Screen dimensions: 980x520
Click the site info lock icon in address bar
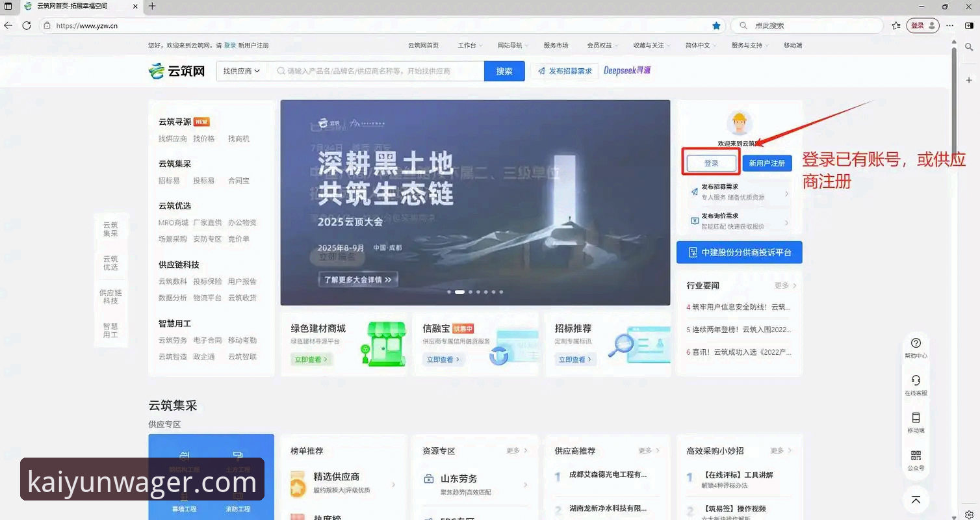(x=47, y=25)
